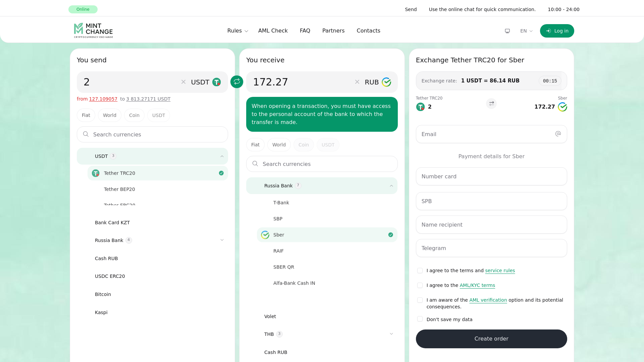Clear the You receive amount field
Image resolution: width=644 pixels, height=362 pixels.
(x=357, y=82)
